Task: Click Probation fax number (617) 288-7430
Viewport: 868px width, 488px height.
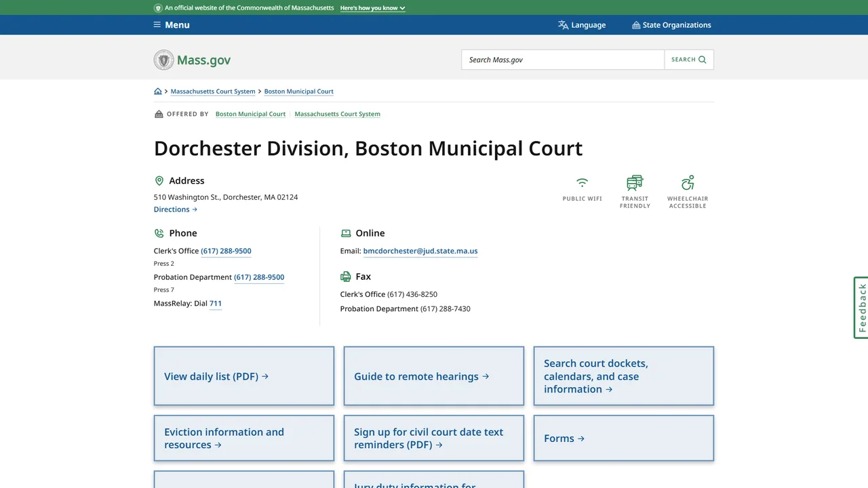Action: (x=446, y=309)
